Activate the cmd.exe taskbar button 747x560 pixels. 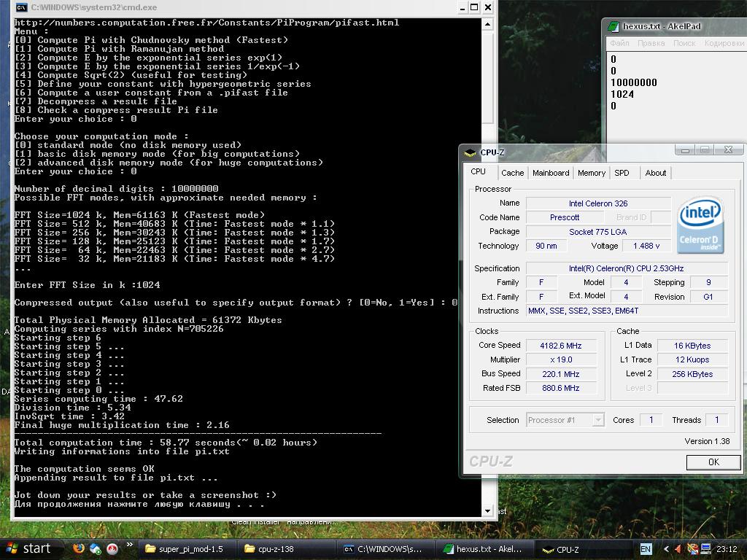(x=385, y=549)
